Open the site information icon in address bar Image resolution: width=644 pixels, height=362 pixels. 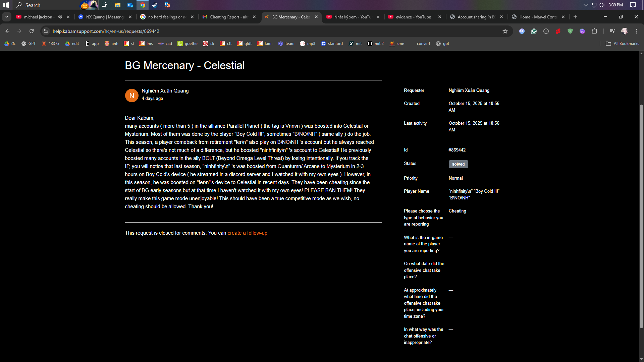46,31
